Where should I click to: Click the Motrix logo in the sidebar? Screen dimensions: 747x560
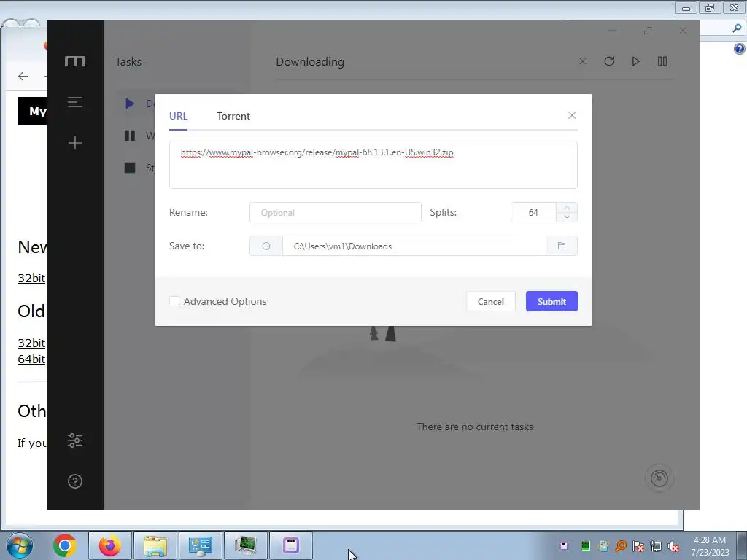pos(75,61)
